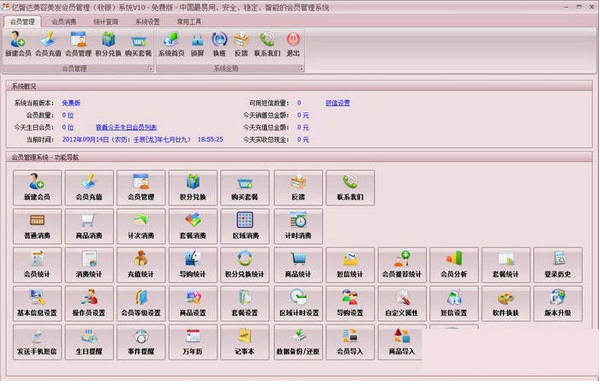Open 软件换肤 palette button
This screenshot has width=600, height=386.
pos(506,304)
